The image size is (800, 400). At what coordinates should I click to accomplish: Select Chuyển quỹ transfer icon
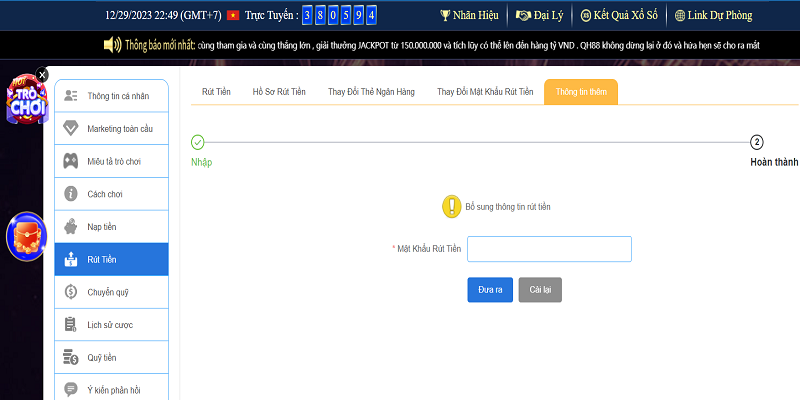[71, 292]
